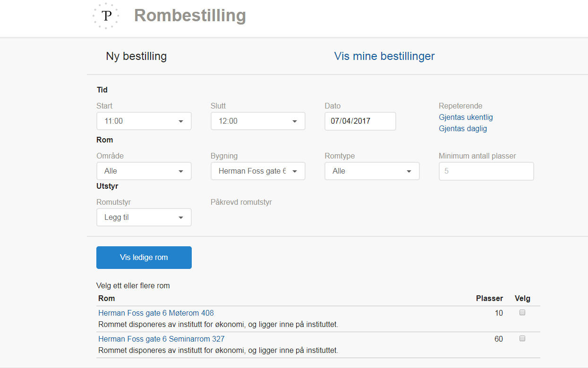The image size is (588, 368).
Task: Expand the Romtype dropdown
Action: pyautogui.click(x=372, y=171)
